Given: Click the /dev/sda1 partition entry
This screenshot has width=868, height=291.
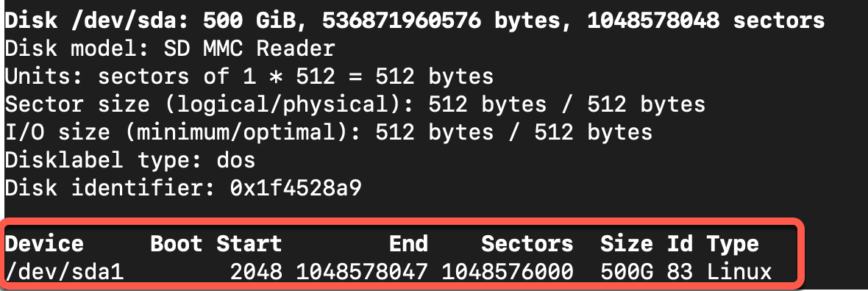Looking at the screenshot, I should [64, 272].
